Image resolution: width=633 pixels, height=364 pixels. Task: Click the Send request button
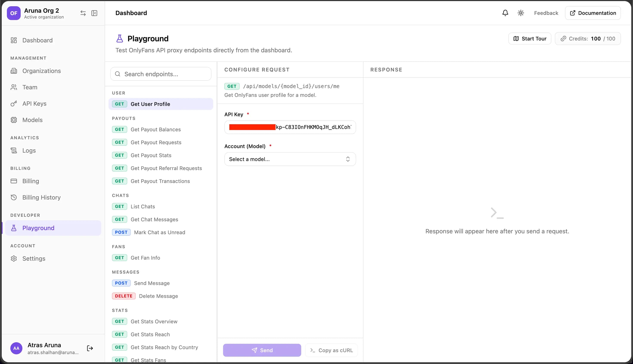pos(262,350)
